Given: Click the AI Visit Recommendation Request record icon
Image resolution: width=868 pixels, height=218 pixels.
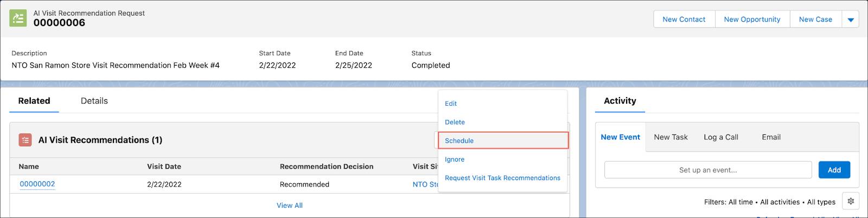Looking at the screenshot, I should click(x=18, y=18).
